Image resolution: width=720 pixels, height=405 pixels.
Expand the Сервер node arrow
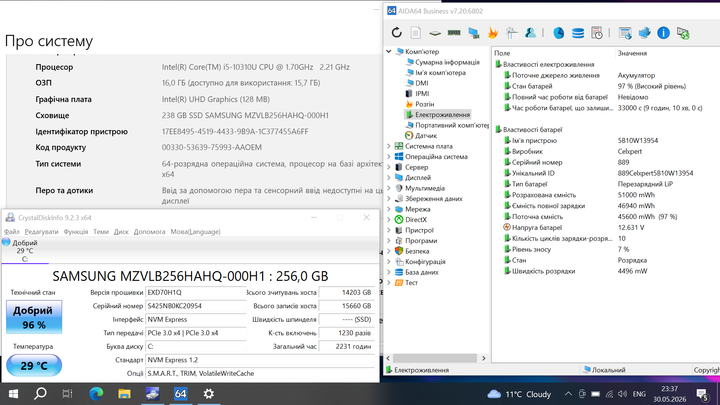pos(389,167)
